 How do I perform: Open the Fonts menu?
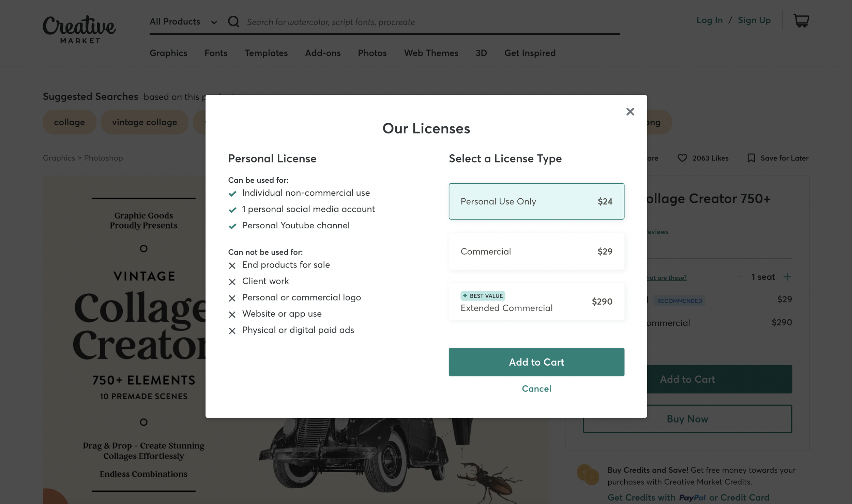pos(216,53)
